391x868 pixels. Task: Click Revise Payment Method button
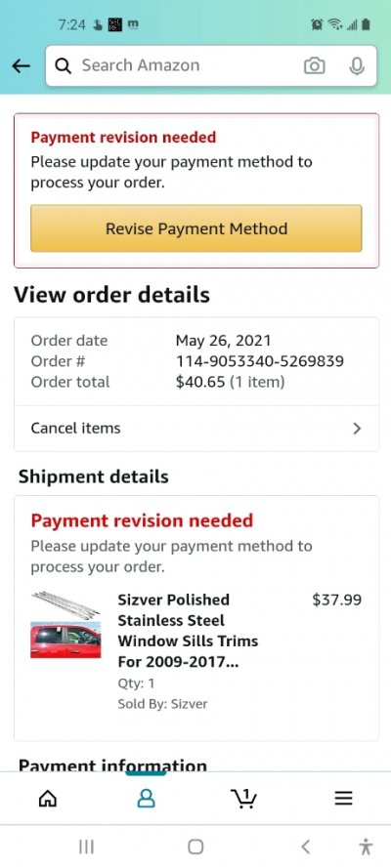[196, 228]
